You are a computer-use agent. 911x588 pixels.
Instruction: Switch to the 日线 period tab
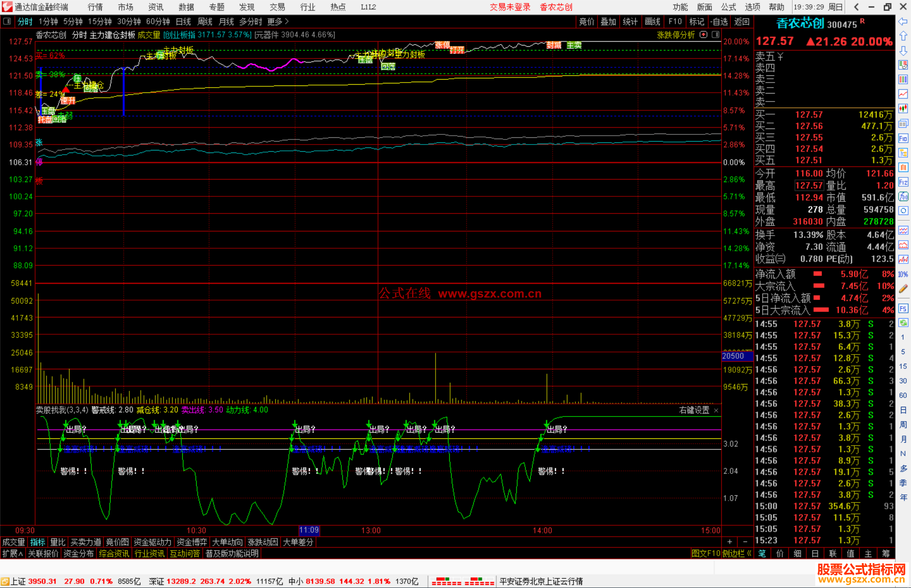(x=183, y=21)
